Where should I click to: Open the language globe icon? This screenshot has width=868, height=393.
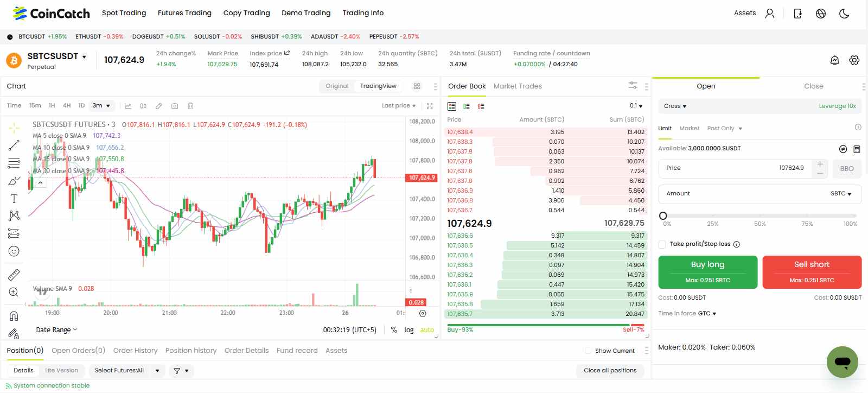pyautogui.click(x=821, y=14)
